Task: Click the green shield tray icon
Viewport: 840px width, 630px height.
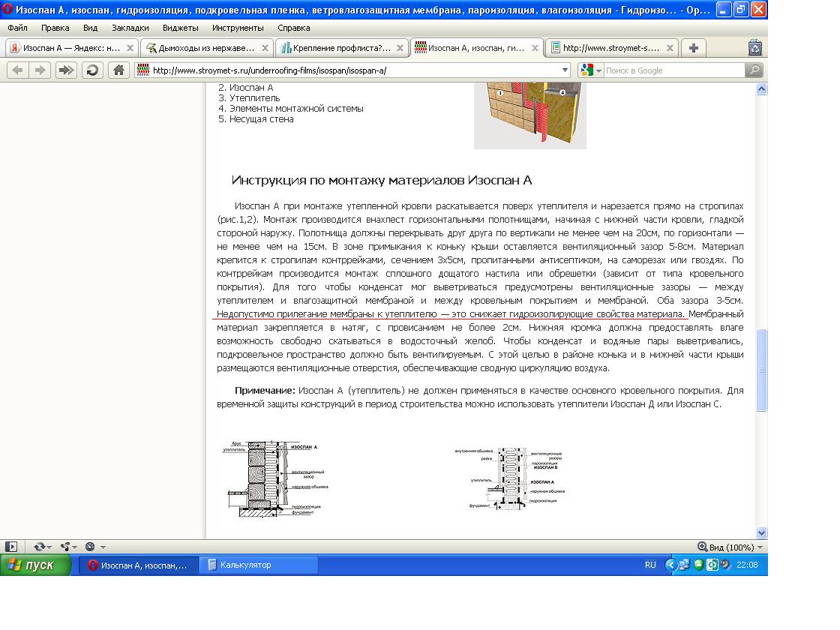Action: pos(698,565)
